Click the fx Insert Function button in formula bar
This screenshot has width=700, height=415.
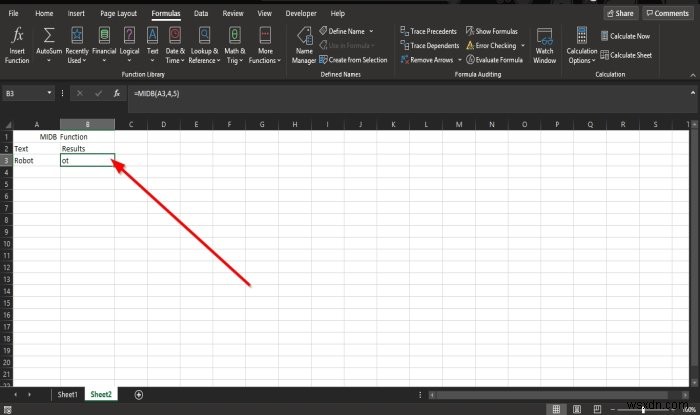(117, 93)
